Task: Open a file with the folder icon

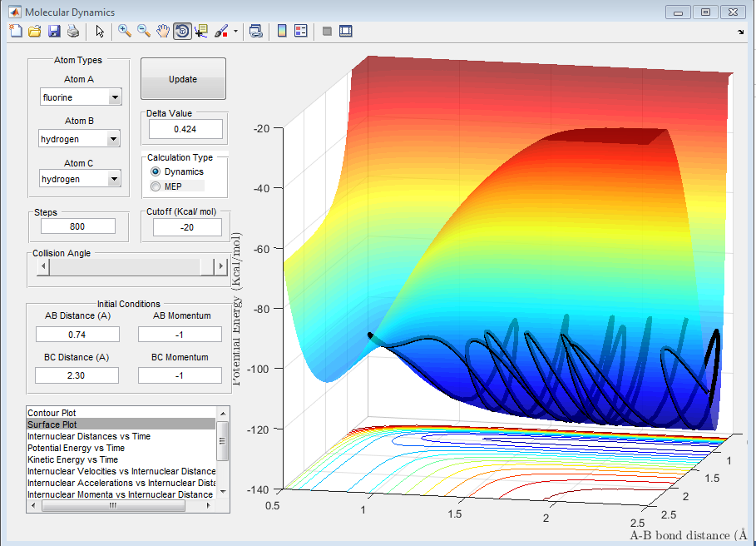Action: coord(34,32)
